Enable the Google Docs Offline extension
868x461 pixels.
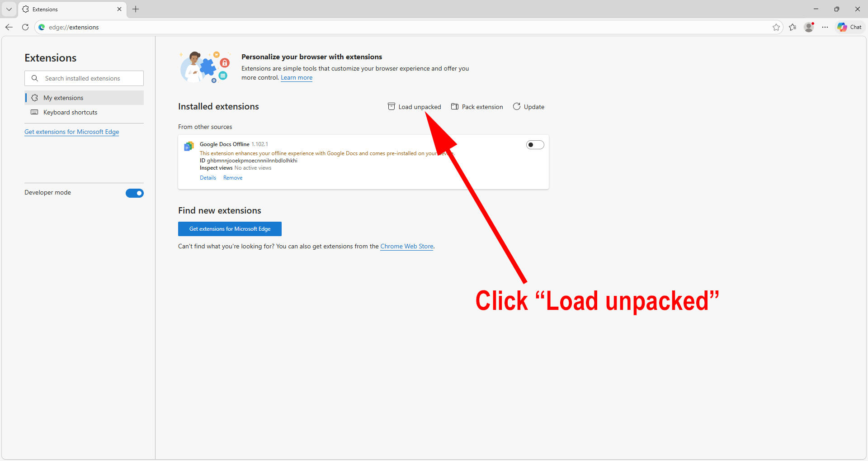535,145
